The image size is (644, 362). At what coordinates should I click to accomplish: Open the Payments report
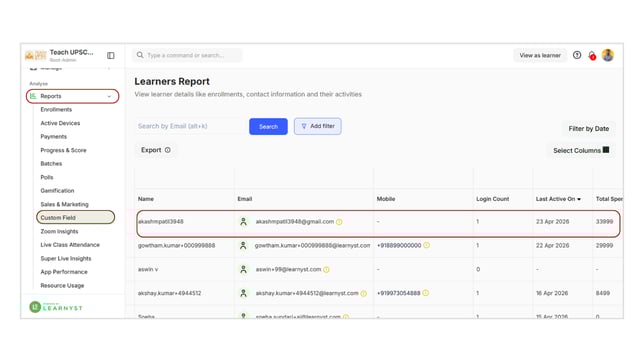point(53,136)
